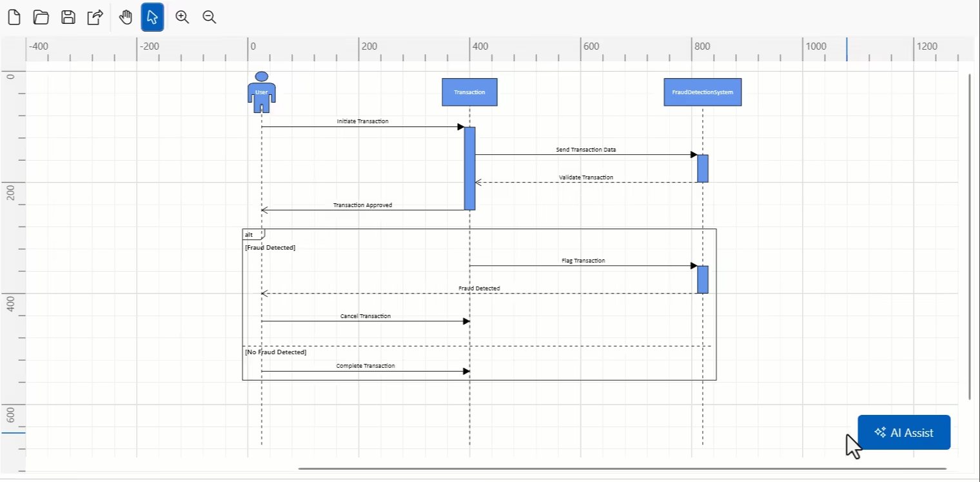This screenshot has height=482, width=980.
Task: Click the [No Fraud Detected] condition text
Action: click(276, 352)
